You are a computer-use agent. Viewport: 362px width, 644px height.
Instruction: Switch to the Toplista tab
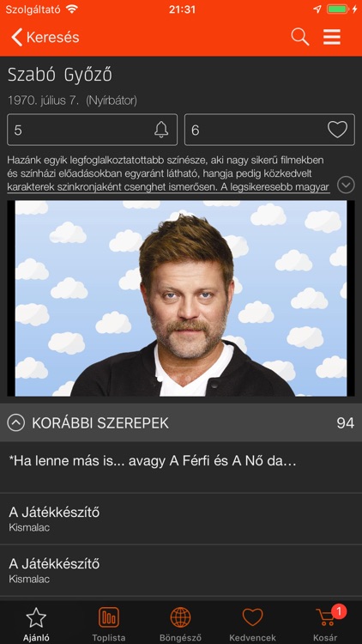coord(109,623)
